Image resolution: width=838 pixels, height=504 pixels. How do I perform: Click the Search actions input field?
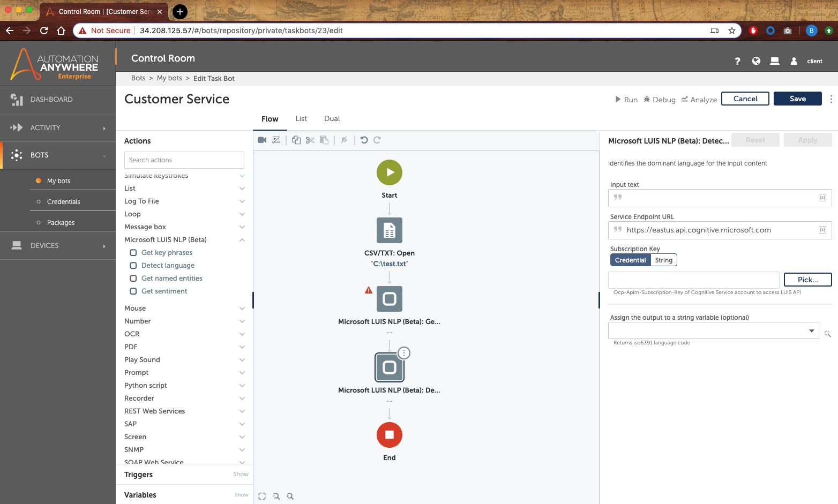184,160
